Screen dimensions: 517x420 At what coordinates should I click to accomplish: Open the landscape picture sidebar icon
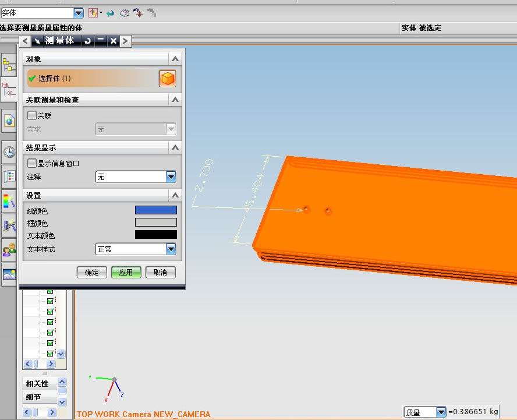pyautogui.click(x=9, y=274)
